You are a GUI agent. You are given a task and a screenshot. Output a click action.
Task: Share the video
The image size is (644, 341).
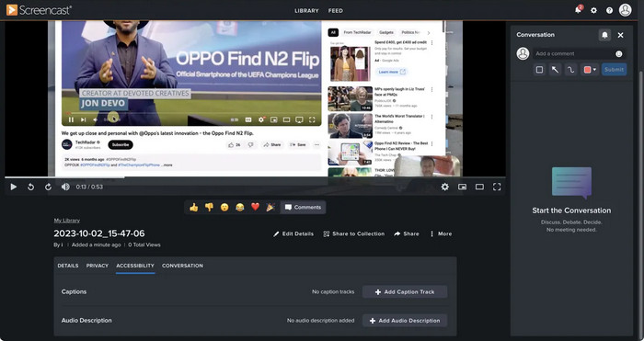pos(407,233)
